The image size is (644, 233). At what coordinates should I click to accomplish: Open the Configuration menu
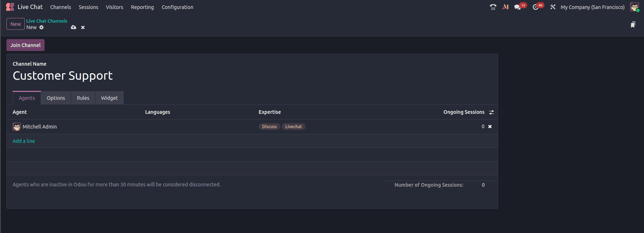(x=178, y=7)
